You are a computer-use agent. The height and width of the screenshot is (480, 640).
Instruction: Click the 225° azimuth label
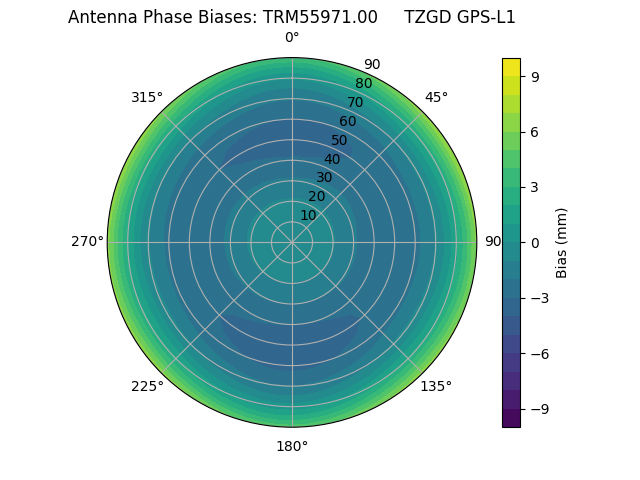[147, 386]
